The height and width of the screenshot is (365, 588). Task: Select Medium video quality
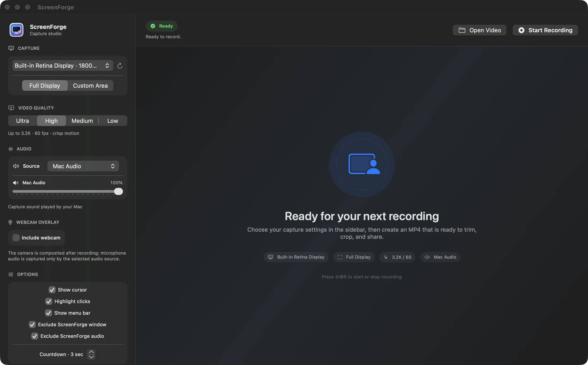82,121
